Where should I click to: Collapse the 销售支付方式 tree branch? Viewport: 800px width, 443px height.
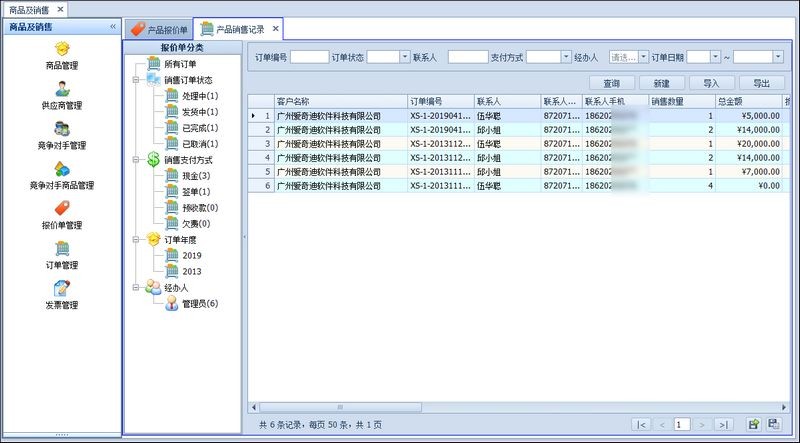(136, 160)
